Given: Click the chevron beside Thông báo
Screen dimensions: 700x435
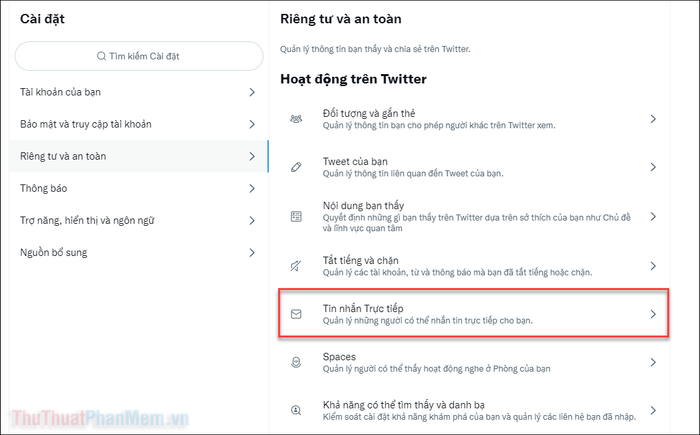Looking at the screenshot, I should point(252,188).
